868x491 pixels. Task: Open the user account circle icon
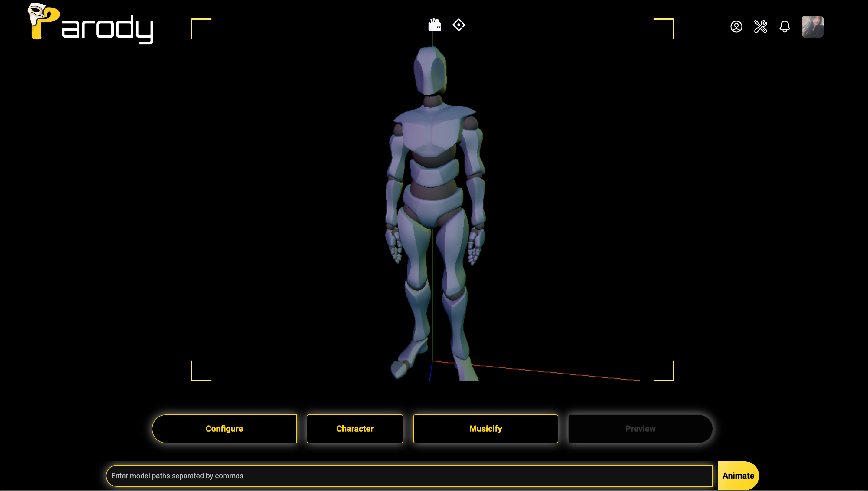(736, 27)
